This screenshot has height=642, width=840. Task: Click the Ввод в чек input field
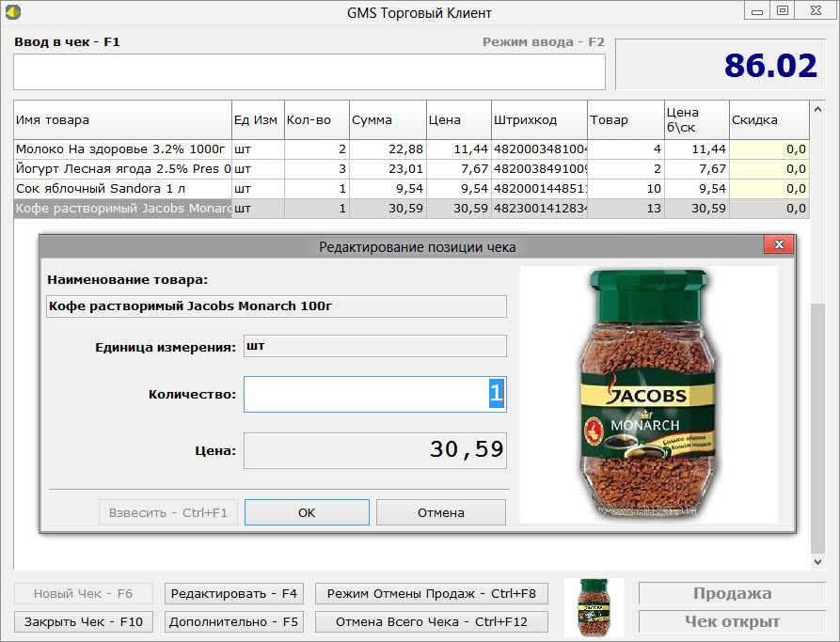[309, 71]
